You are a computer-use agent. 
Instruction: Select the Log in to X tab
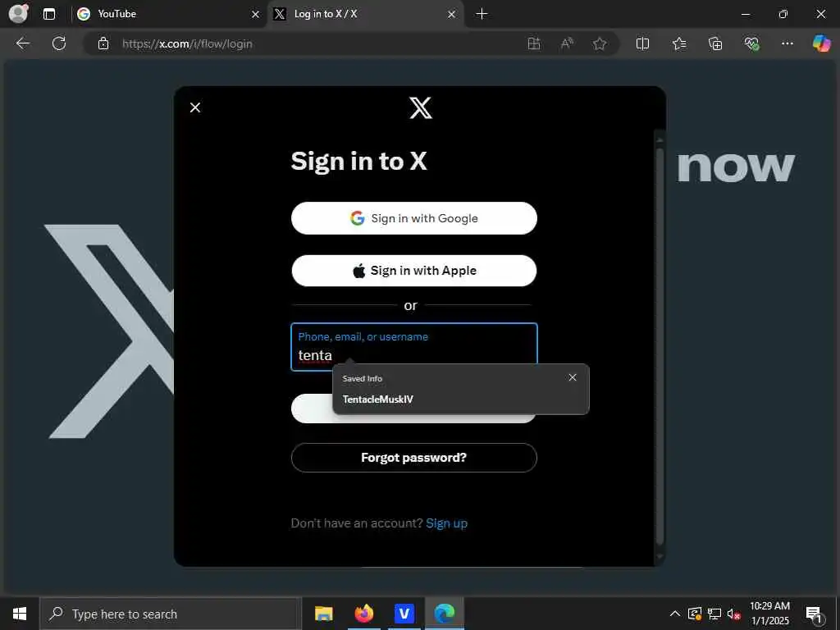point(365,14)
